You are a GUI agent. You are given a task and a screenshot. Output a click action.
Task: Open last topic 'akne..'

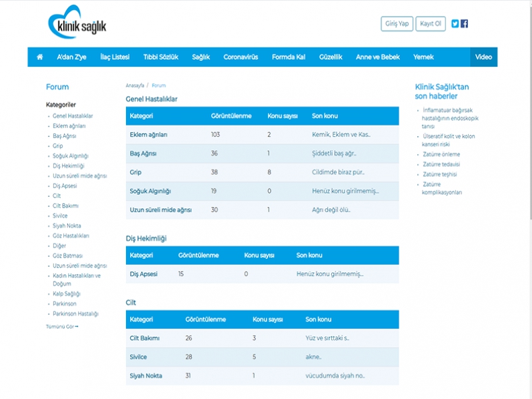pyautogui.click(x=313, y=357)
